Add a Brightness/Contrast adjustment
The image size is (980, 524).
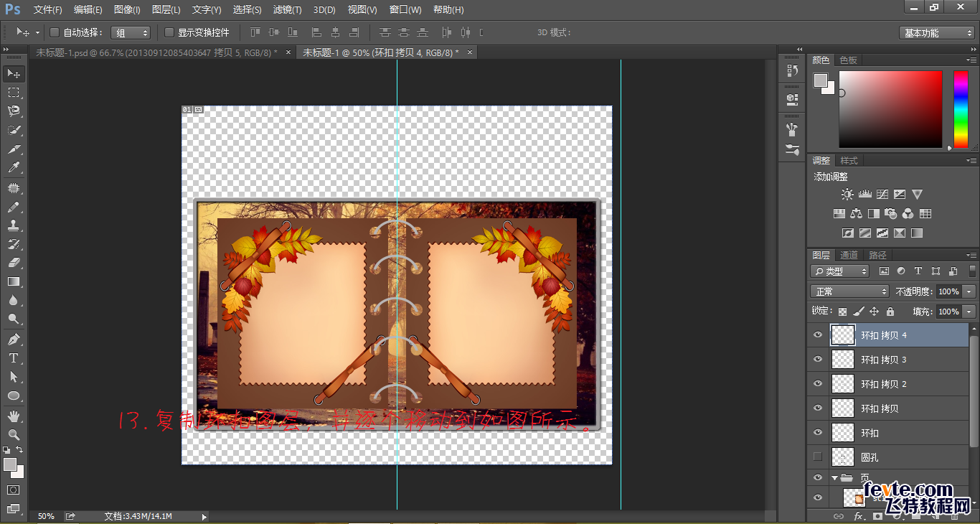point(848,195)
